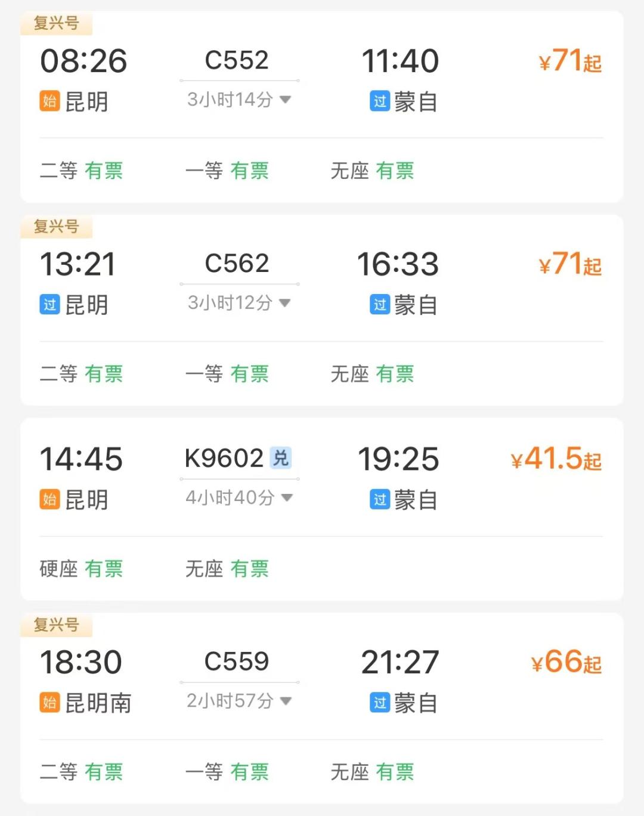The image size is (644, 816).
Task: Select 二等 seat availability on train C552
Action: click(x=81, y=171)
